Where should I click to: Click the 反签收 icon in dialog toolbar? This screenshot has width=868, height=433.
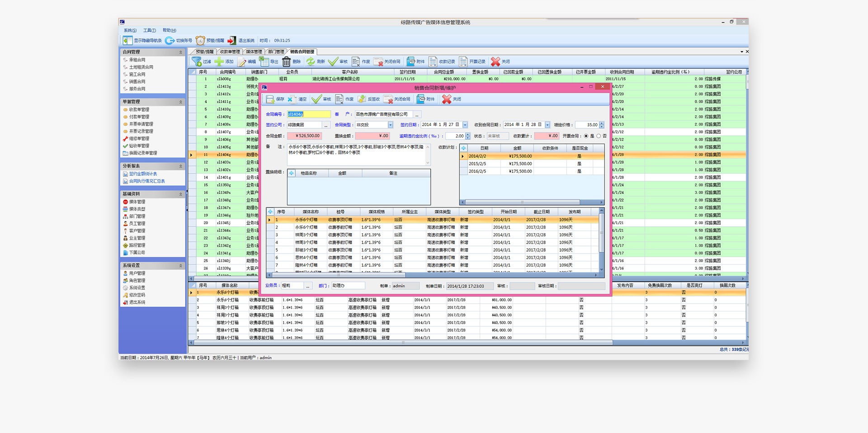point(362,99)
